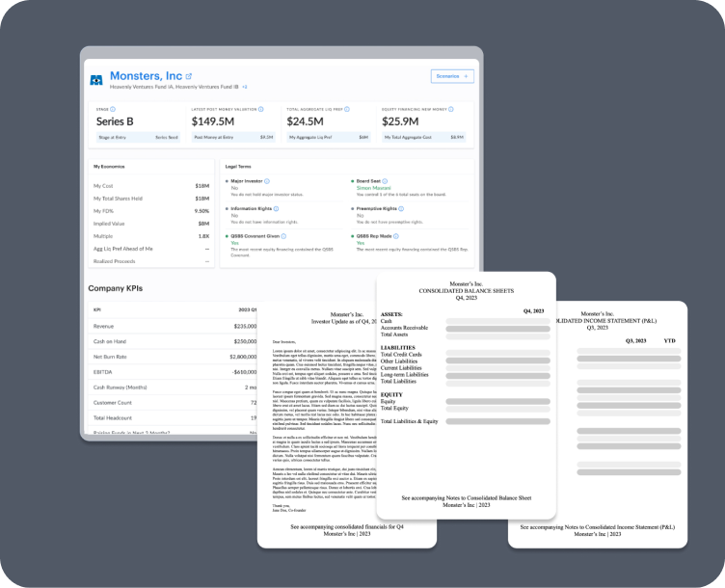Click the My Aggregate Liq Pref row
This screenshot has height=588, width=725.
329,137
